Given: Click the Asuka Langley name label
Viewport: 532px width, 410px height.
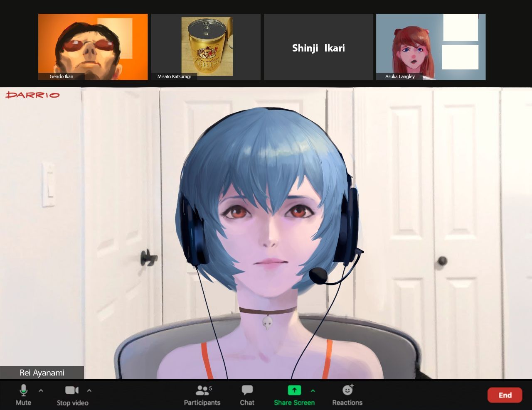Looking at the screenshot, I should (400, 76).
